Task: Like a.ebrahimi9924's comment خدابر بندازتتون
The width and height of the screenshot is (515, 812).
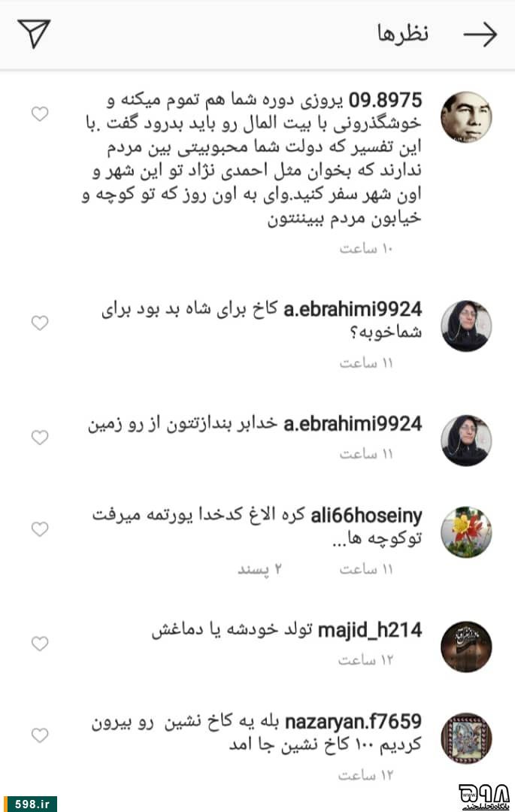Action: point(40,437)
